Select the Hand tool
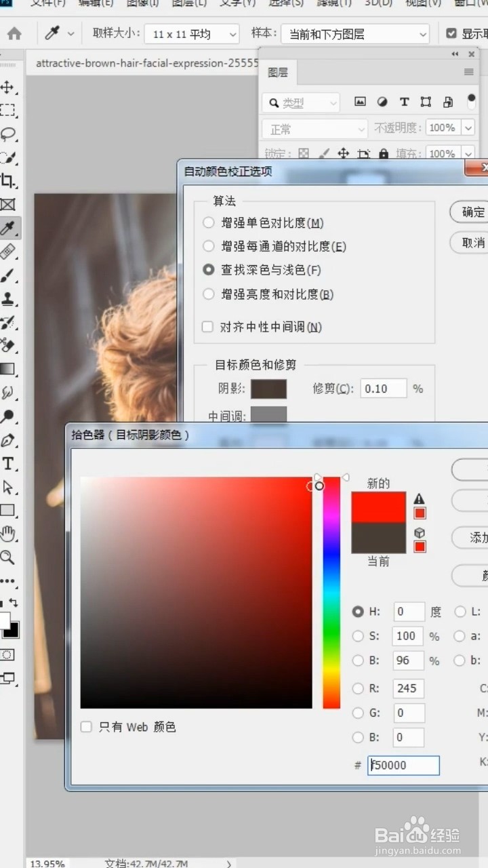488x868 pixels. coord(8,534)
